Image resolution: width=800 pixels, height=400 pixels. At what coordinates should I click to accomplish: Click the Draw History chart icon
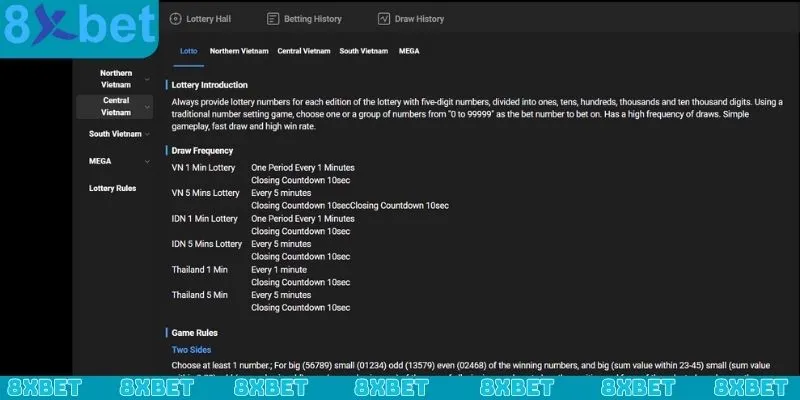click(x=384, y=19)
